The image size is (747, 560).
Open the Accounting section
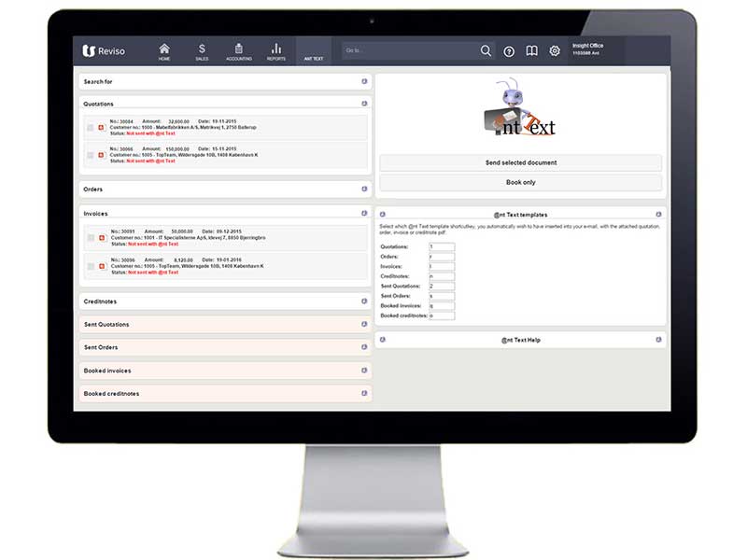pyautogui.click(x=239, y=51)
